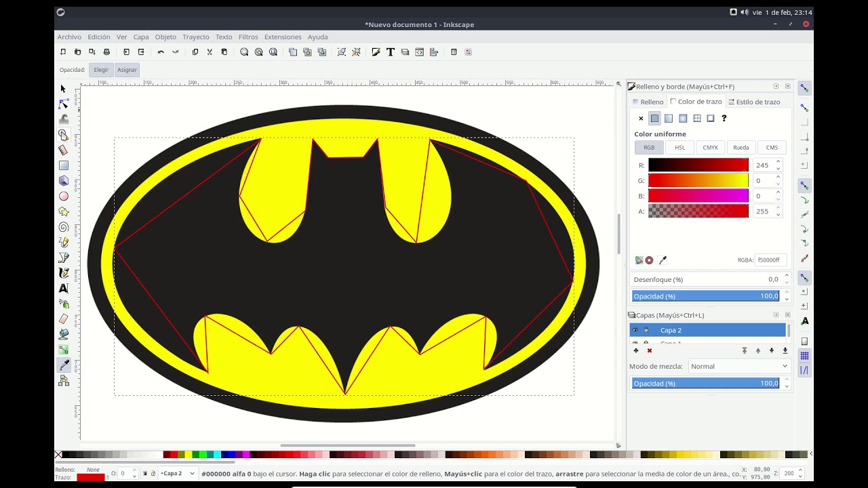This screenshot has width=868, height=488.
Task: Click the Asignar button
Action: tap(127, 70)
